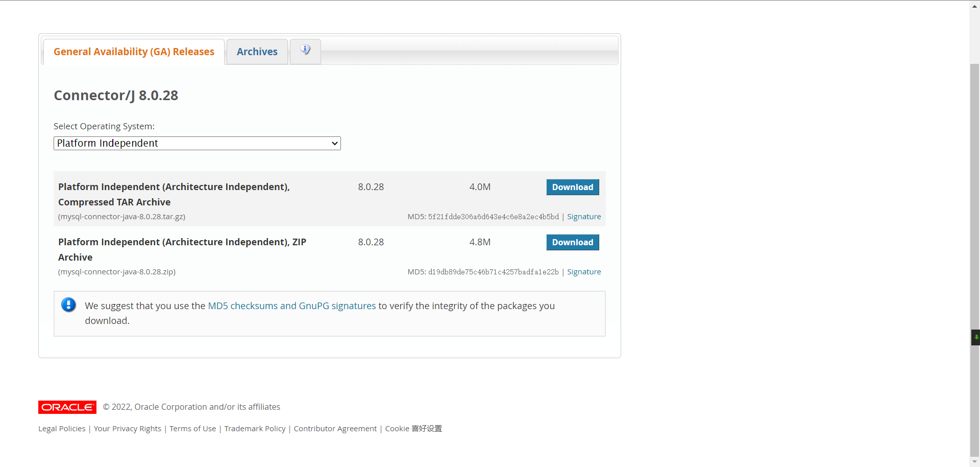Follow MD5 checksums and GnuPG signatures link
The width and height of the screenshot is (980, 467).
(x=292, y=306)
